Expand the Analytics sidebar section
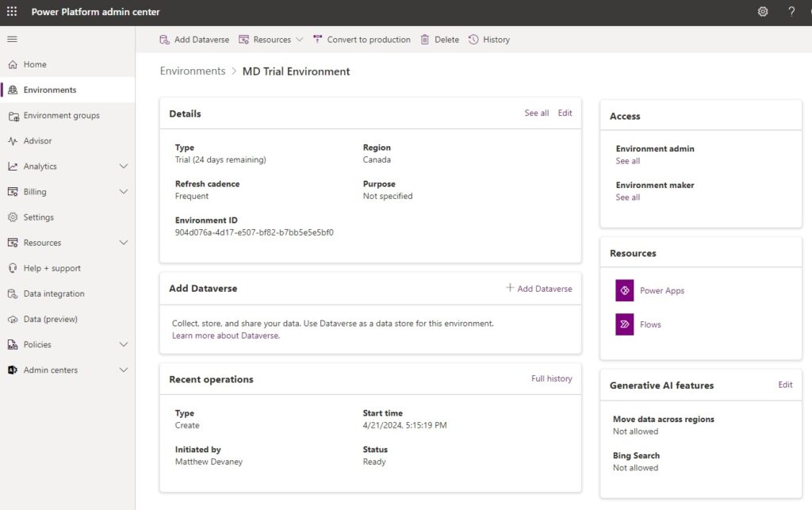The width and height of the screenshot is (812, 510). [124, 167]
